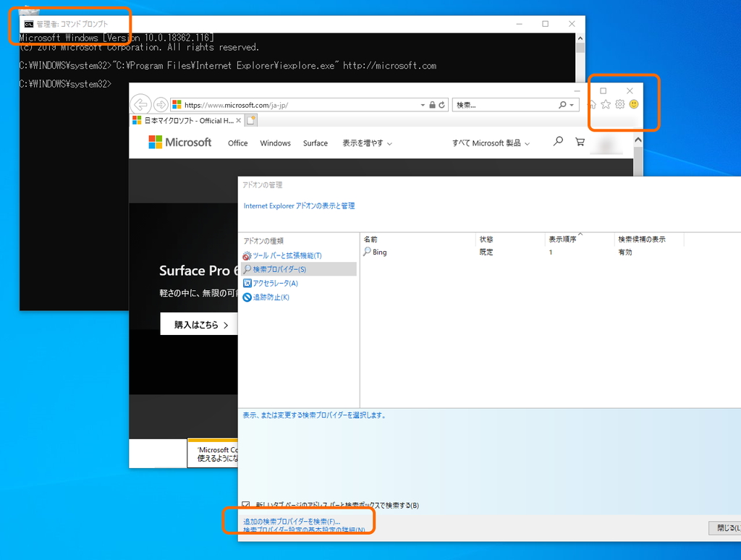Open favorites with the star icon

[606, 104]
